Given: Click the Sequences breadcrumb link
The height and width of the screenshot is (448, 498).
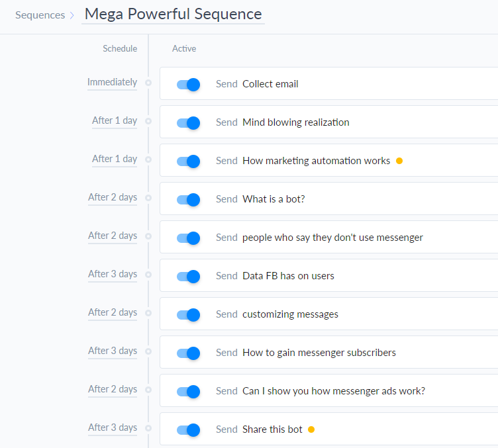Looking at the screenshot, I should pos(40,15).
